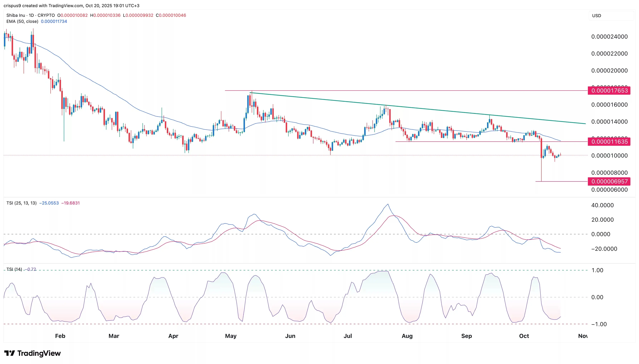Open the TSI (25, 13, 13) legend
Viewport: 639px width, 364px height.
pyautogui.click(x=21, y=203)
